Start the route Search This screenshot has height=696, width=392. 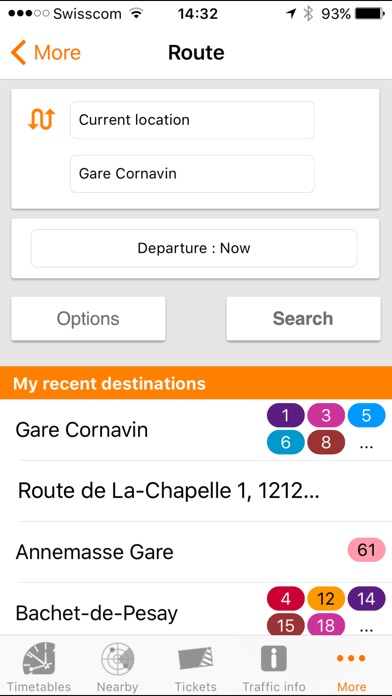(x=303, y=319)
